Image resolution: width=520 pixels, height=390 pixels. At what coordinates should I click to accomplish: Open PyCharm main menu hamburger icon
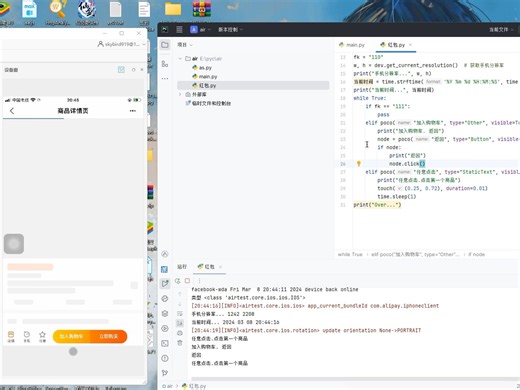(179, 29)
